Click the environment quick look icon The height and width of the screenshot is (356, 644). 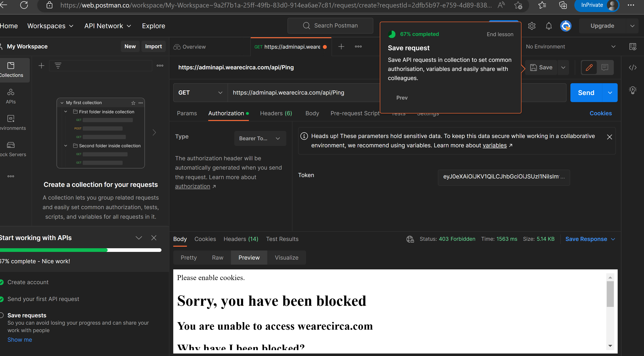tap(632, 47)
